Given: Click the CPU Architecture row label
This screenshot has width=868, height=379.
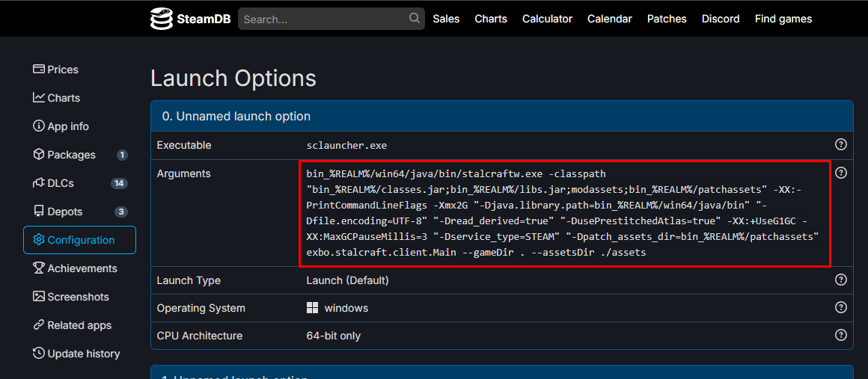Looking at the screenshot, I should tap(199, 336).
